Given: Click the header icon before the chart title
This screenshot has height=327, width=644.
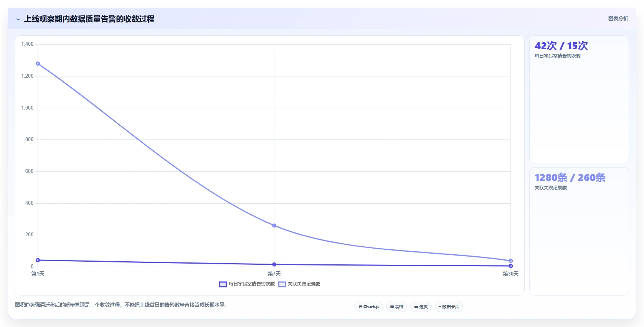Looking at the screenshot, I should 18,19.
